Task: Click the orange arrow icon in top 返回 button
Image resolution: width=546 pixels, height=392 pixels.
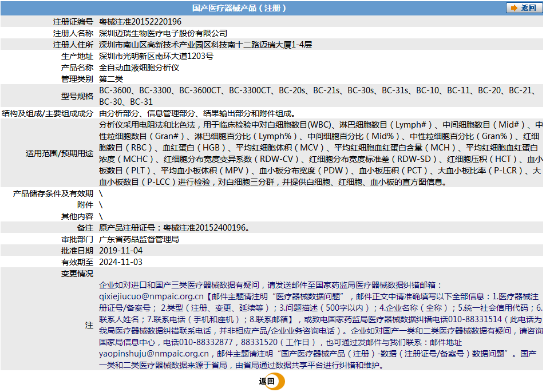Action: click(x=514, y=8)
